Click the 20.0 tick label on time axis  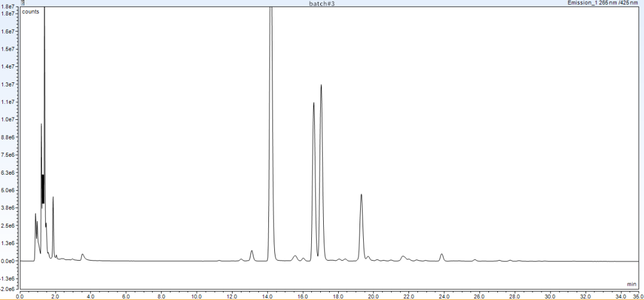tap(373, 296)
